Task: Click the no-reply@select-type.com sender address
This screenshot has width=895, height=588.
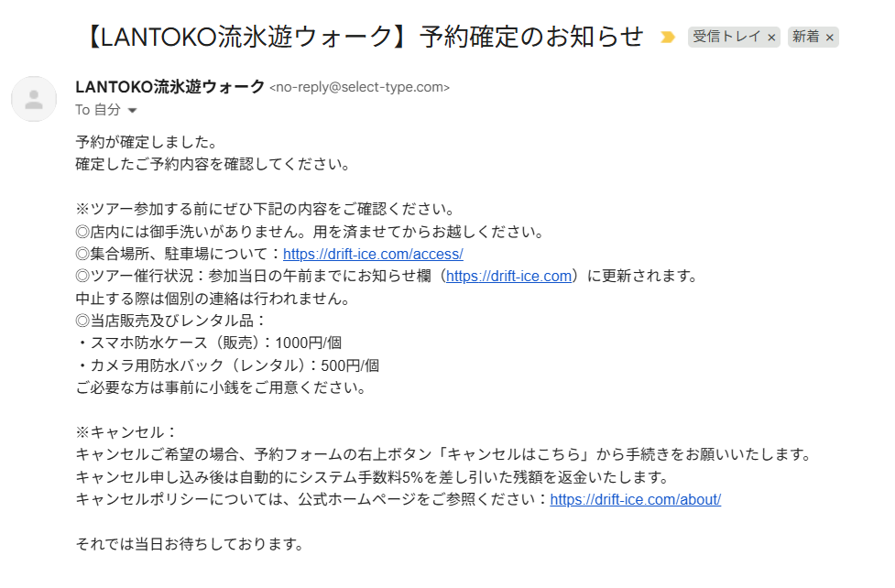Action: [359, 88]
